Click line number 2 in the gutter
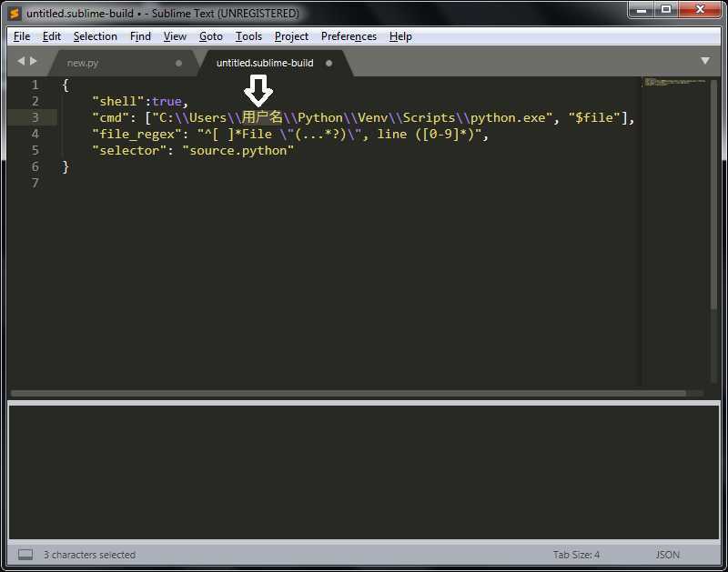728x572 pixels. 35,101
